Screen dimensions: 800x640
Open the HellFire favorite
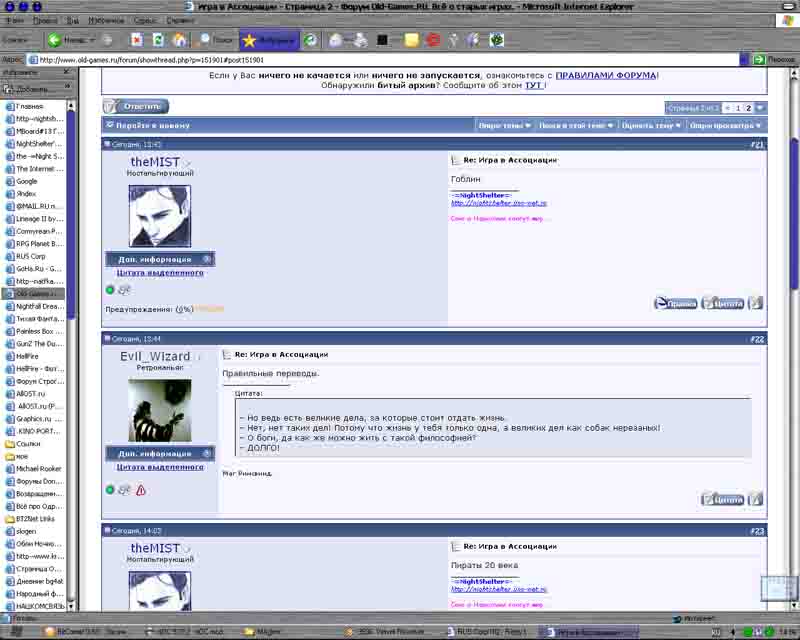click(22, 356)
